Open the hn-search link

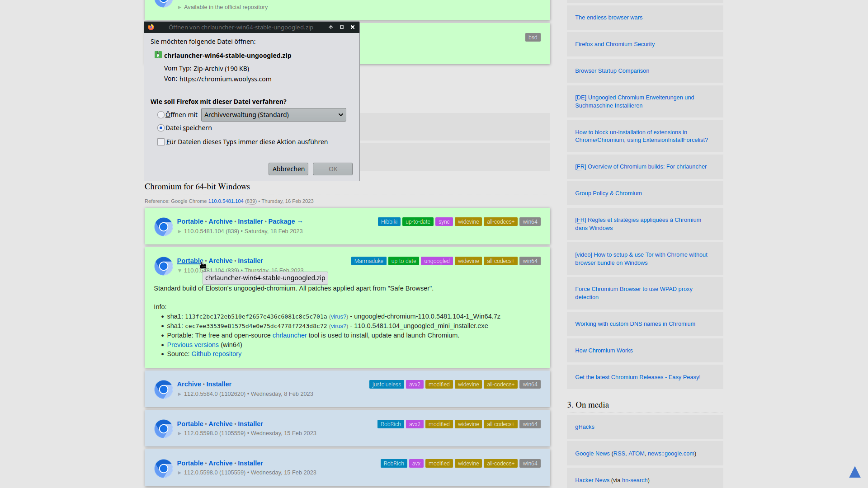[x=635, y=480]
